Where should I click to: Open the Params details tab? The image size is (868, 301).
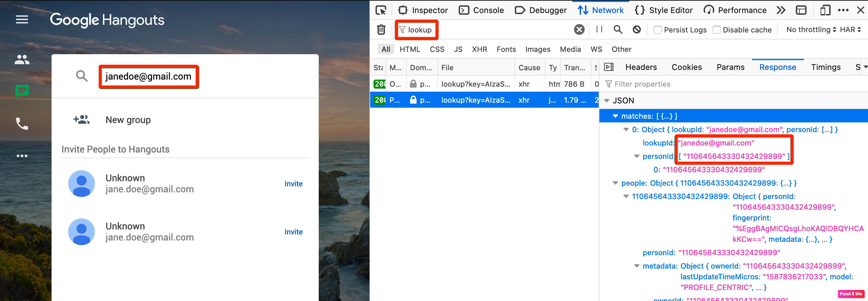coord(731,67)
